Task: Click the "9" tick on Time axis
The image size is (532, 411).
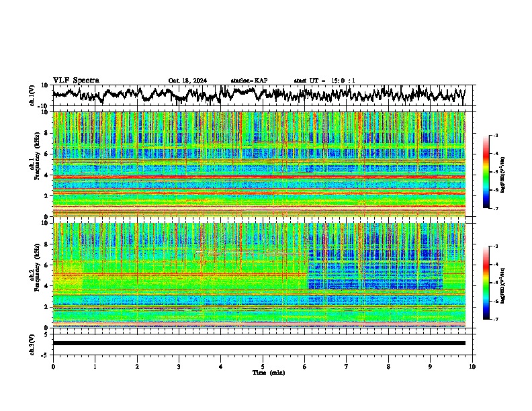Action: pyautogui.click(x=430, y=367)
